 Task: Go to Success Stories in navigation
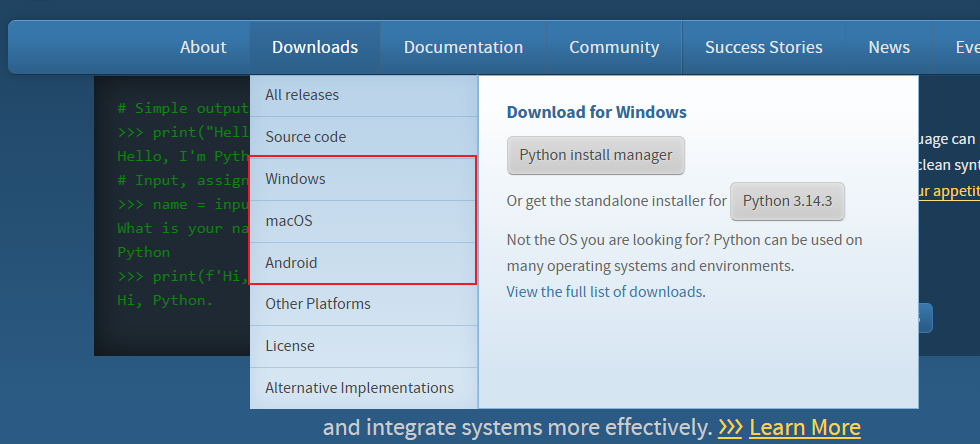(763, 47)
